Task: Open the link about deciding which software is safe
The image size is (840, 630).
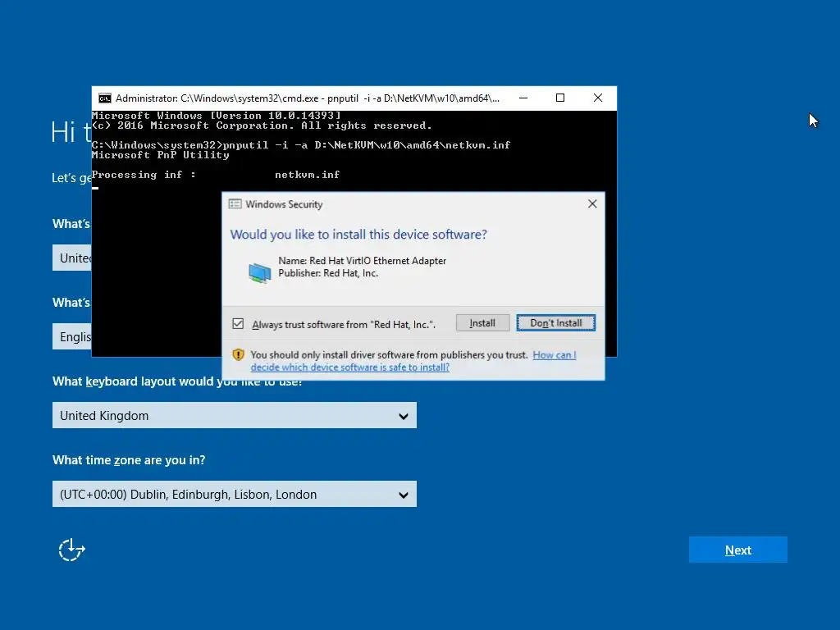Action: point(413,361)
